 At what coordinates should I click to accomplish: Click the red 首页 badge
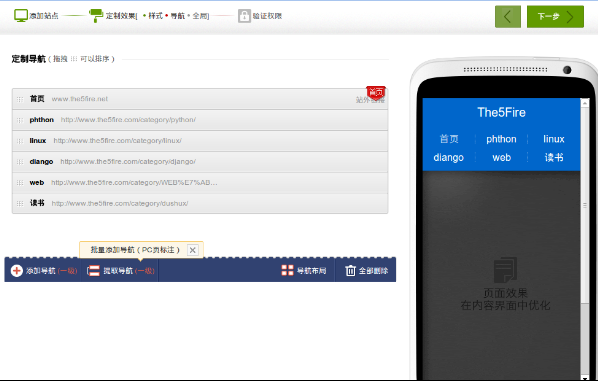point(376,92)
